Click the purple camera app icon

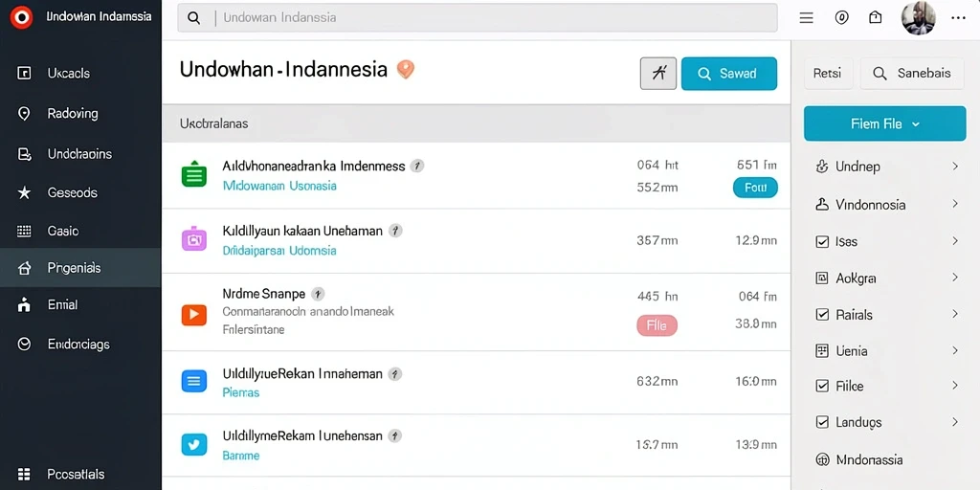click(193, 238)
